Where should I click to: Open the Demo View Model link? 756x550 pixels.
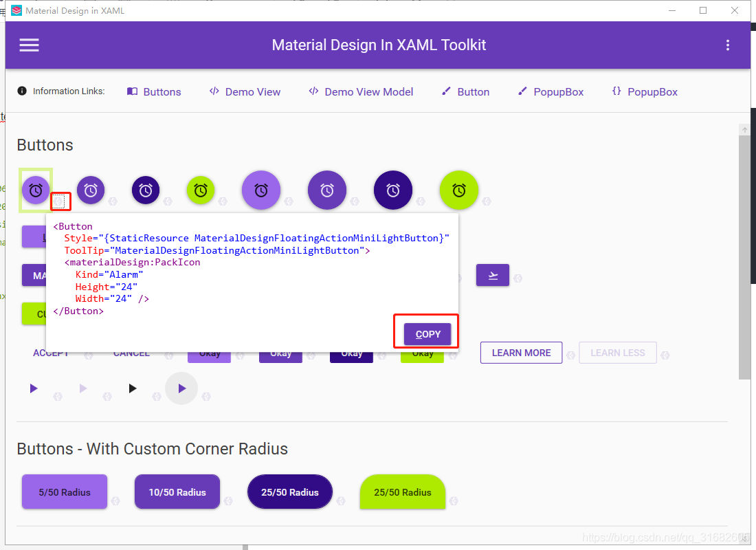click(x=361, y=91)
